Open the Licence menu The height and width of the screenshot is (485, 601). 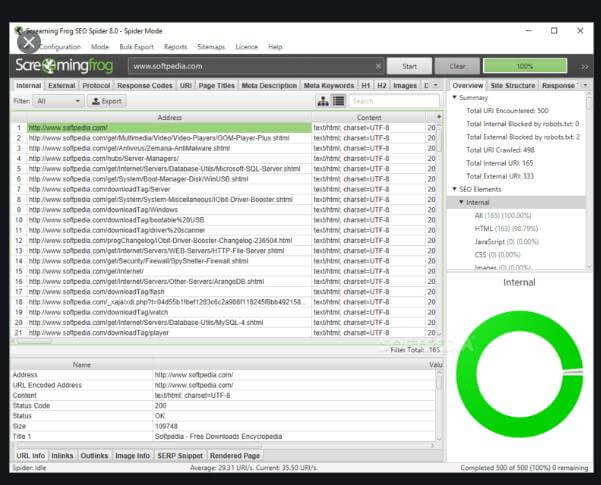(246, 47)
